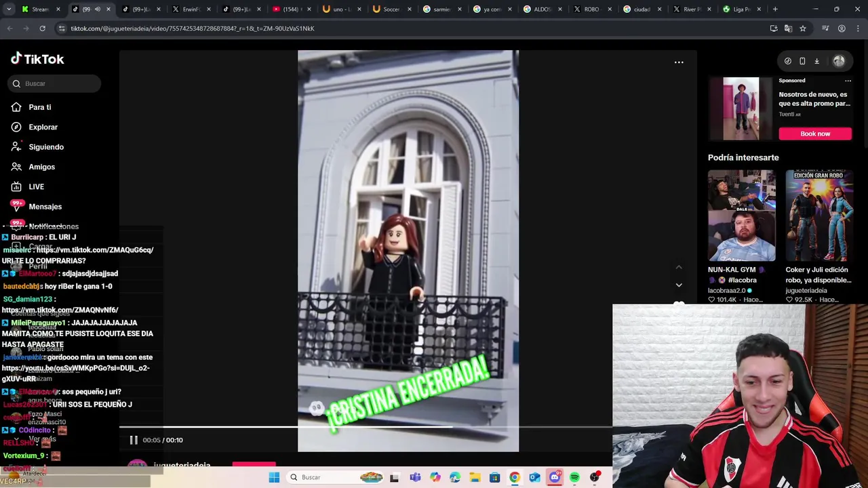This screenshot has height=488, width=868.
Task: Open site information icon in address bar
Action: click(62, 28)
